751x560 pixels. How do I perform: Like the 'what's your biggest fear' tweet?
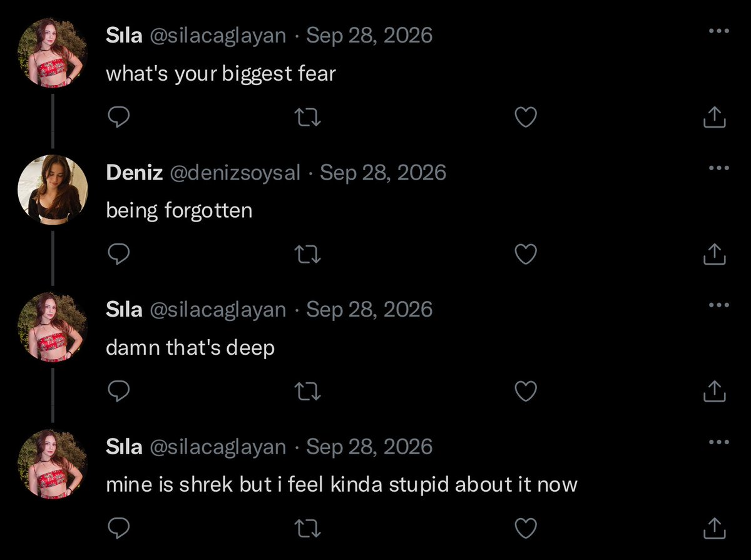click(x=526, y=117)
